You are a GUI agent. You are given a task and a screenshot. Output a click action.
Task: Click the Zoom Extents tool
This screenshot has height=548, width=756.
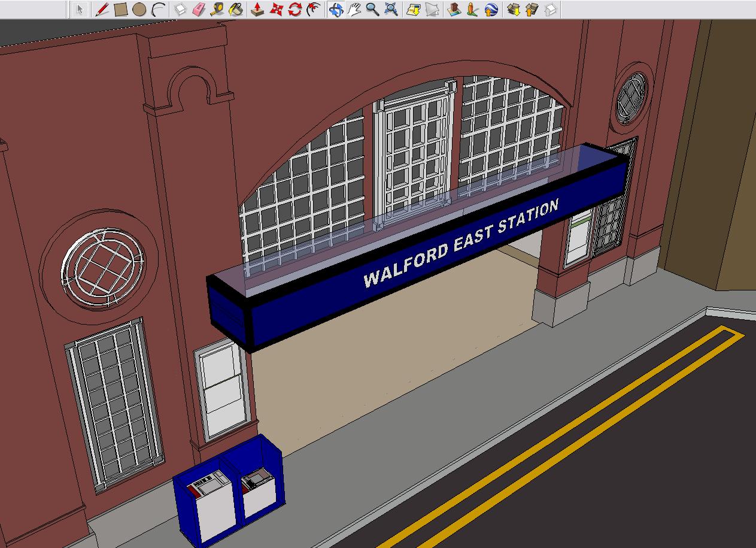[x=391, y=10]
